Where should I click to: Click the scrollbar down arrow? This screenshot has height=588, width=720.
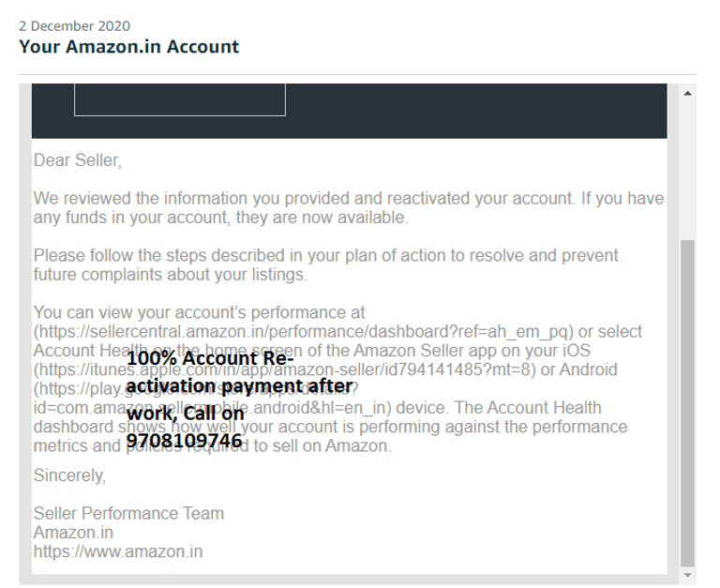coord(687,575)
